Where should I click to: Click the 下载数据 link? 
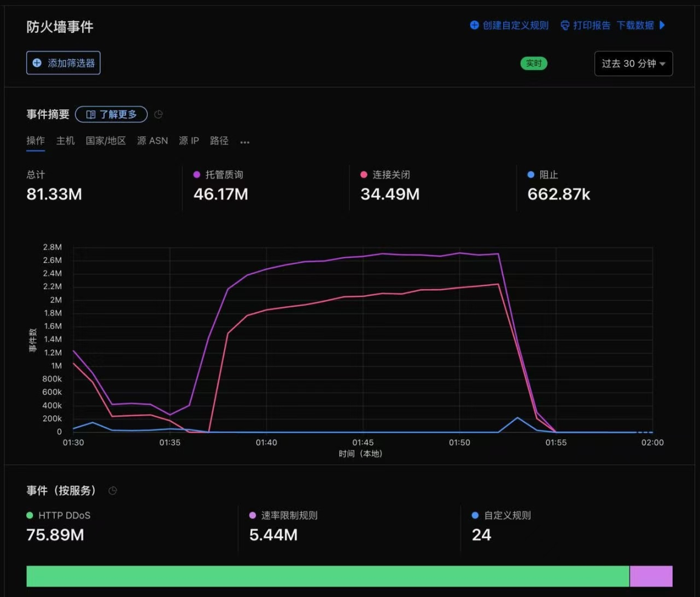tap(635, 25)
